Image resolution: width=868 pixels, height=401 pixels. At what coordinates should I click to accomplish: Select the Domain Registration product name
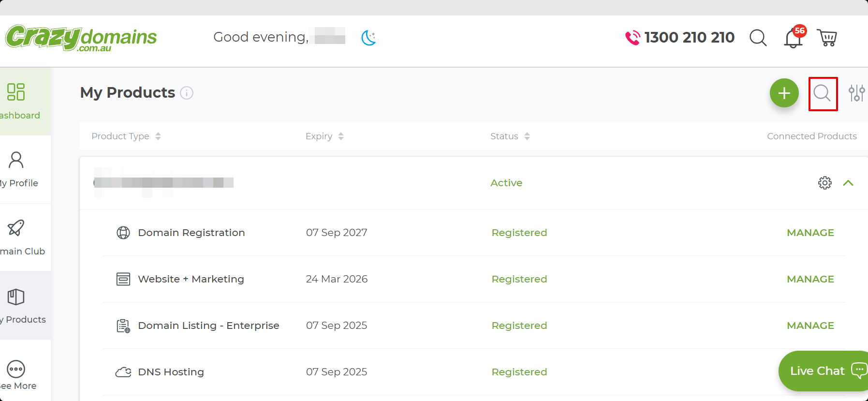[x=191, y=233]
